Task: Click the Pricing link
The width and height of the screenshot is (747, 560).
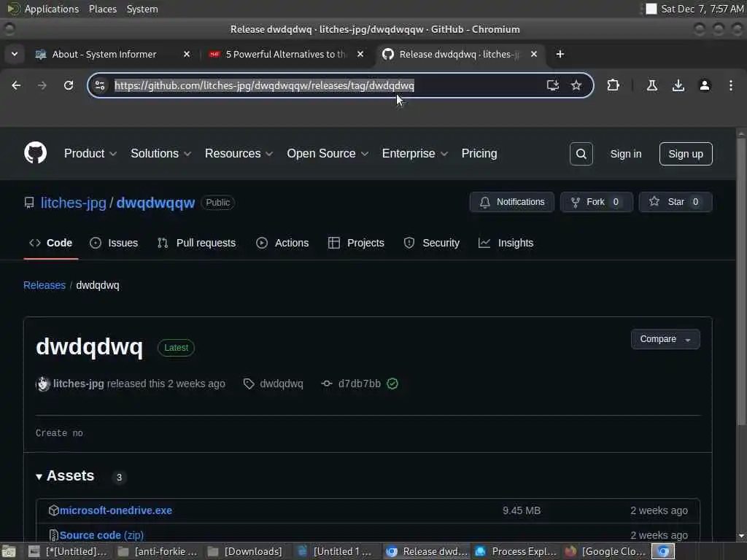Action: point(479,153)
